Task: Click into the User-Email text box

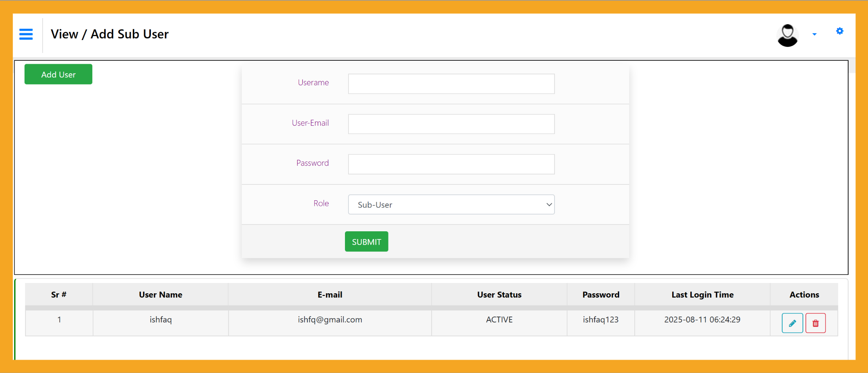Action: click(451, 124)
